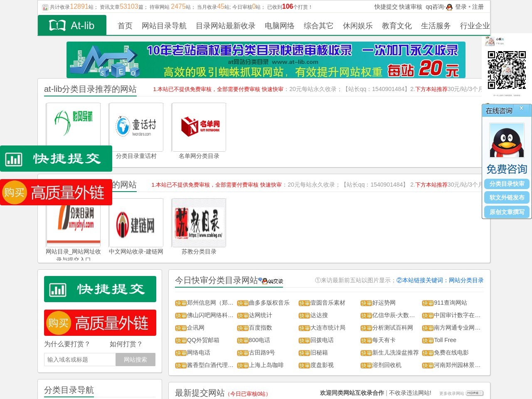Close the 在线咨询 chat panel
532x399 pixels.
click(x=521, y=108)
